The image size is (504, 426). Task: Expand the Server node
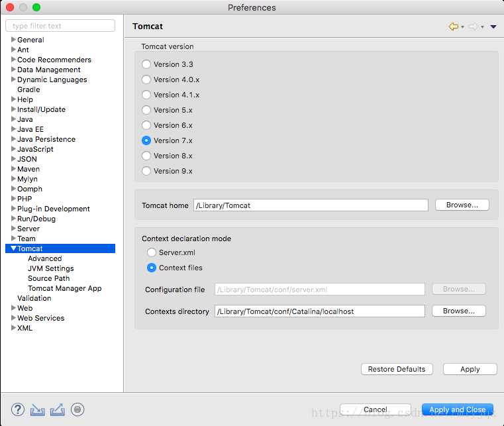[x=13, y=229]
